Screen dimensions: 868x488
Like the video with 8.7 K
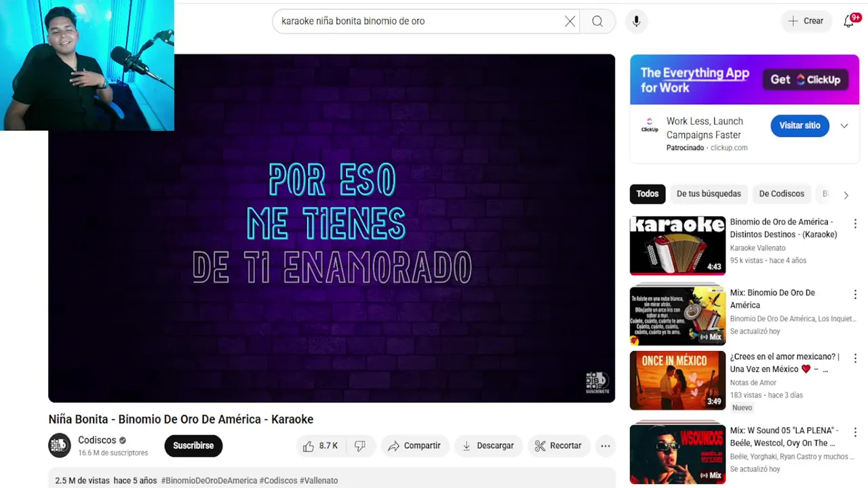click(321, 445)
